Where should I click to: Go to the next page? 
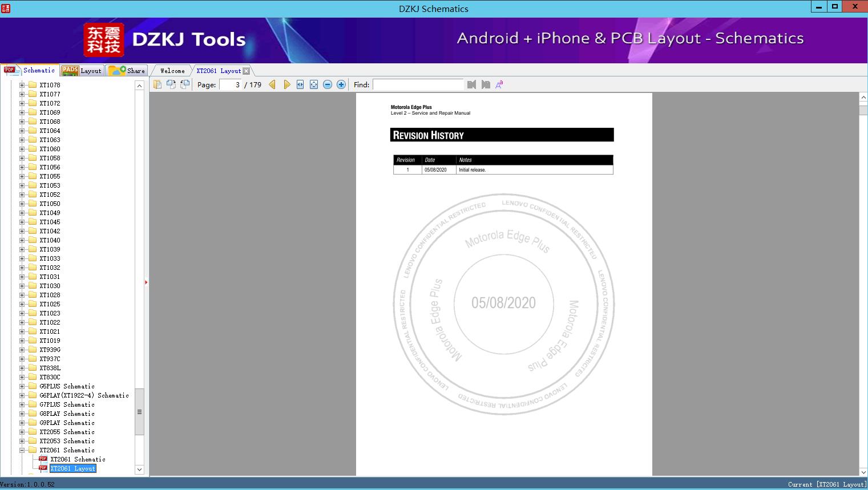pyautogui.click(x=286, y=84)
